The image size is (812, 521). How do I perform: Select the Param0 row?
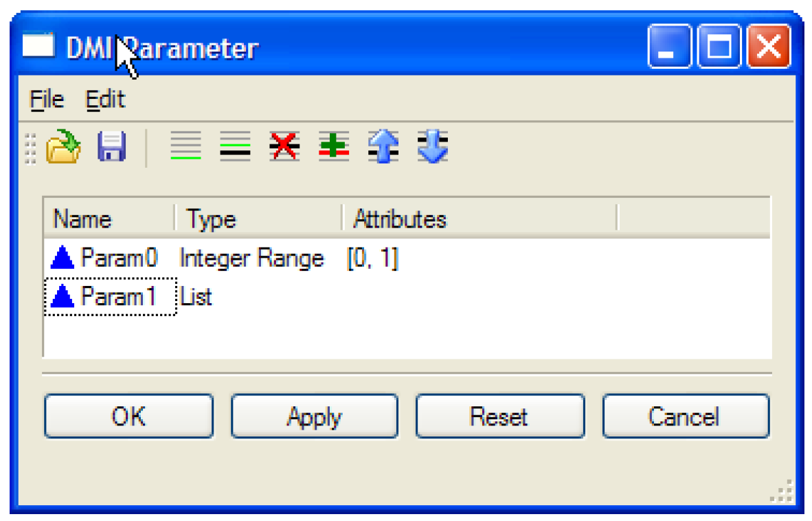119,258
